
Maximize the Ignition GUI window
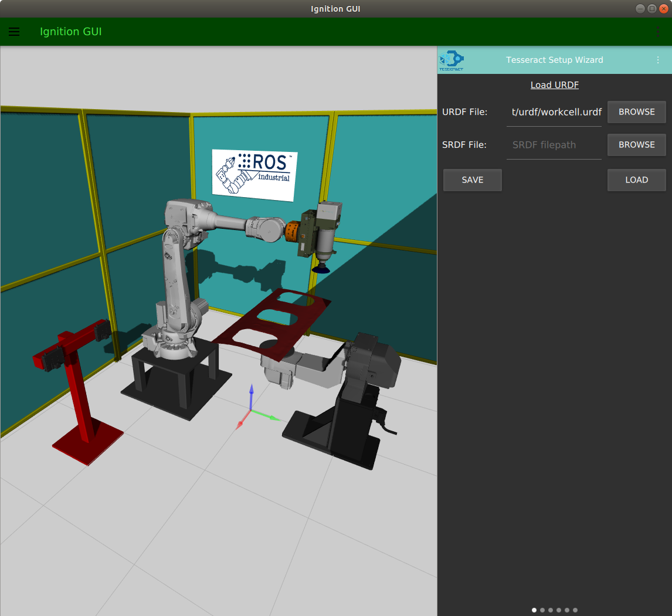651,8
